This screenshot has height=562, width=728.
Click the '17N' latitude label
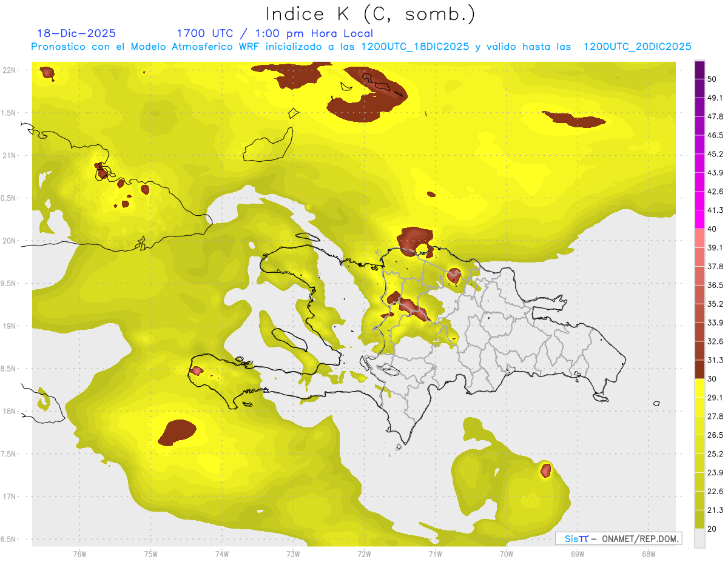10,497
